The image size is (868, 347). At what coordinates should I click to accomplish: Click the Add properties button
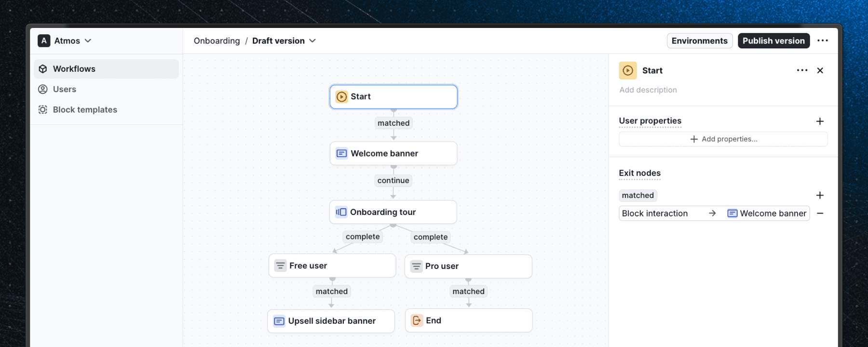pos(723,139)
